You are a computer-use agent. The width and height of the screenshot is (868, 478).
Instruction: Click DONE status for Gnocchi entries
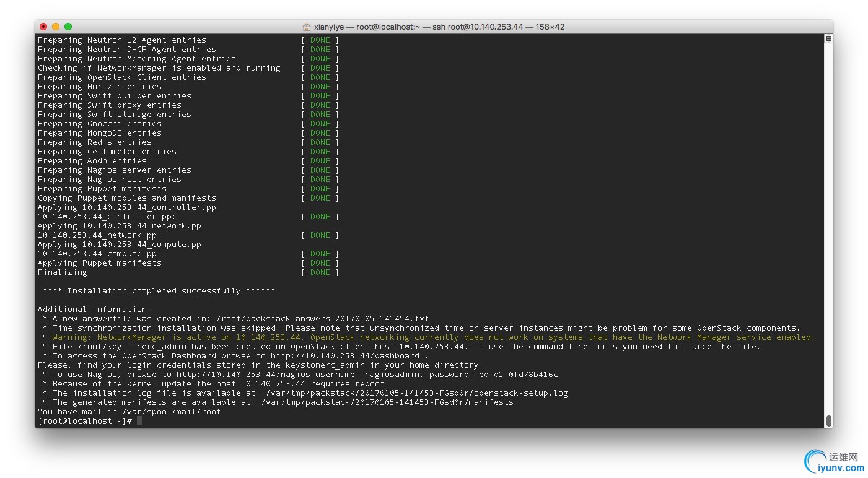coord(320,124)
